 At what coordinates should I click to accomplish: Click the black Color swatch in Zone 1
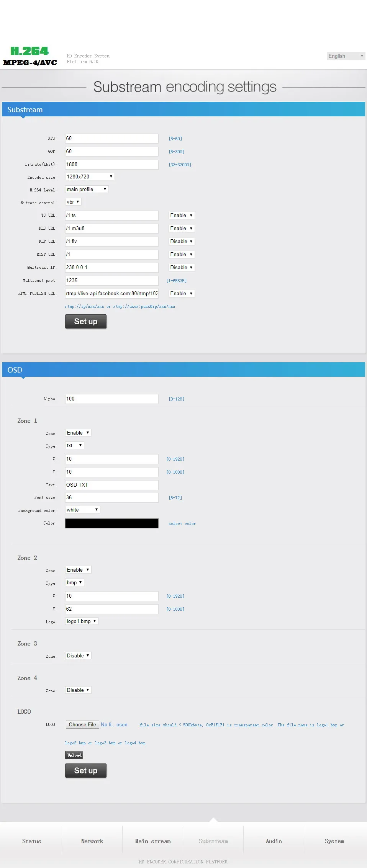pos(112,523)
